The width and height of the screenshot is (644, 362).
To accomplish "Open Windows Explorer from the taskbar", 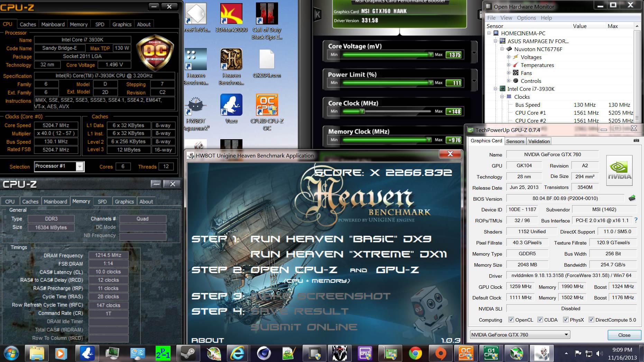I will 37,353.
